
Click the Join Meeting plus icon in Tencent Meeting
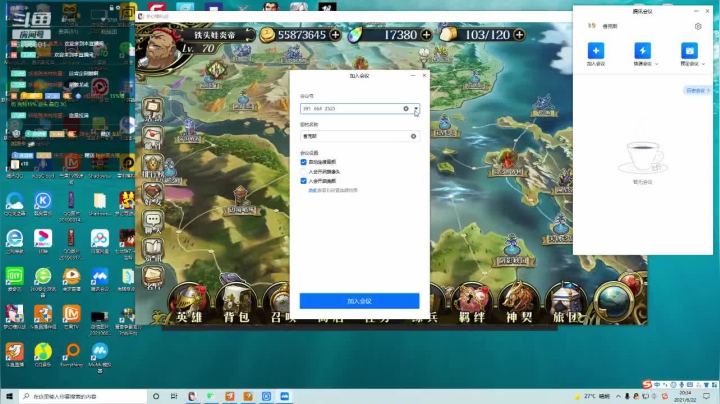pos(596,50)
